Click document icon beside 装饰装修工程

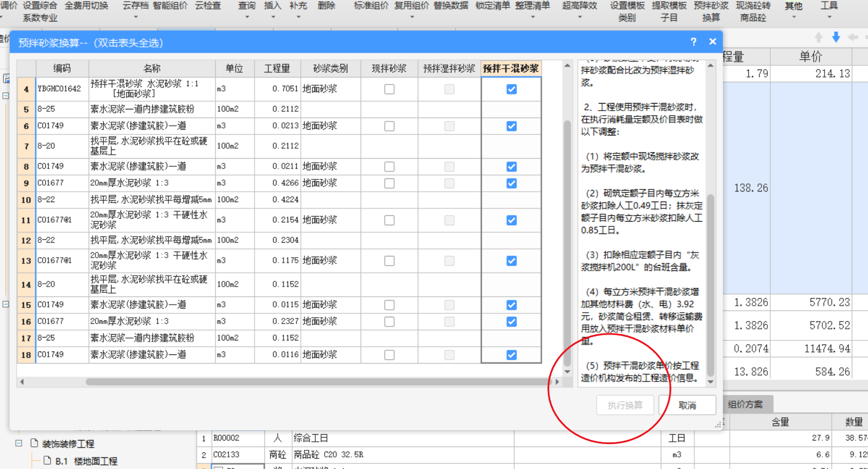coord(34,444)
